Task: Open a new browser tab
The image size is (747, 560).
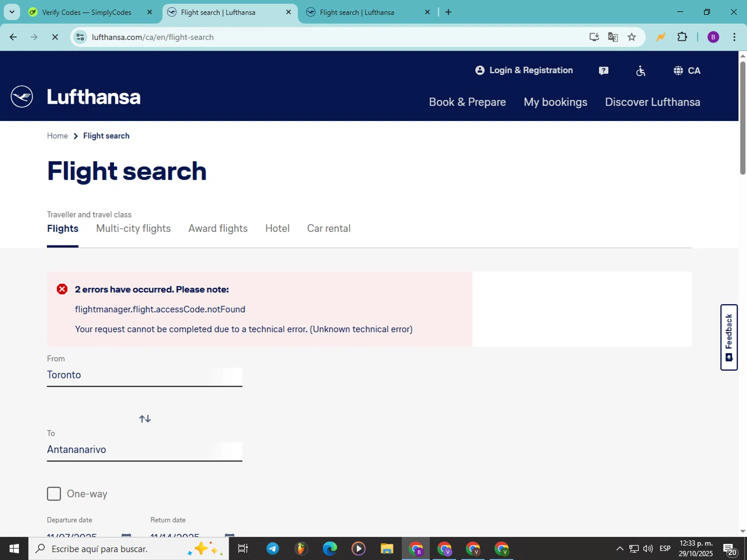Action: click(448, 12)
